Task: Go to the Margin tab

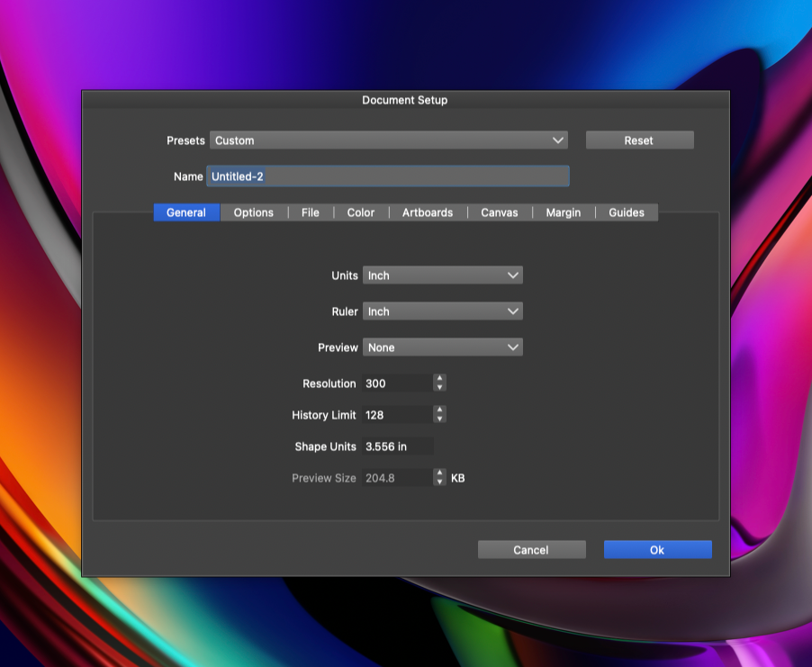Action: [x=563, y=212]
